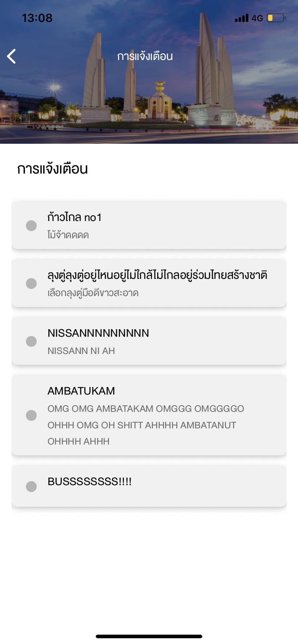Tap the 4G network indicator
Viewport: 298px width, 644px height.
(x=257, y=18)
